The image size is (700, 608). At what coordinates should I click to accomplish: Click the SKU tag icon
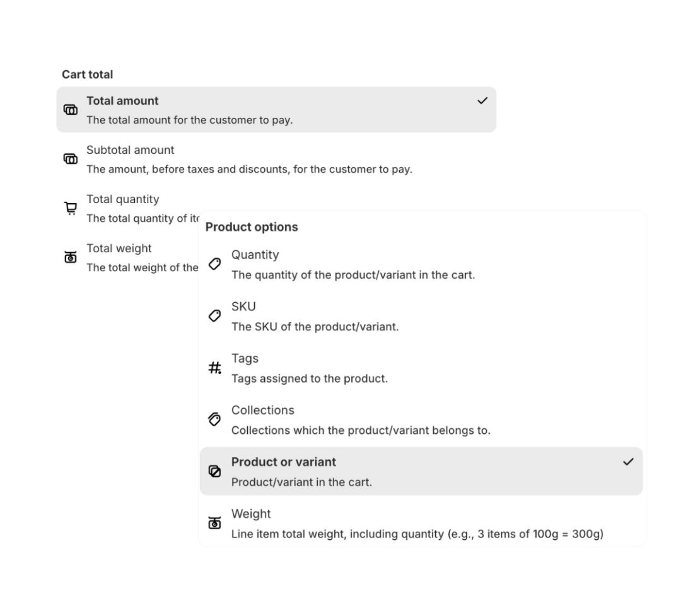tap(215, 314)
